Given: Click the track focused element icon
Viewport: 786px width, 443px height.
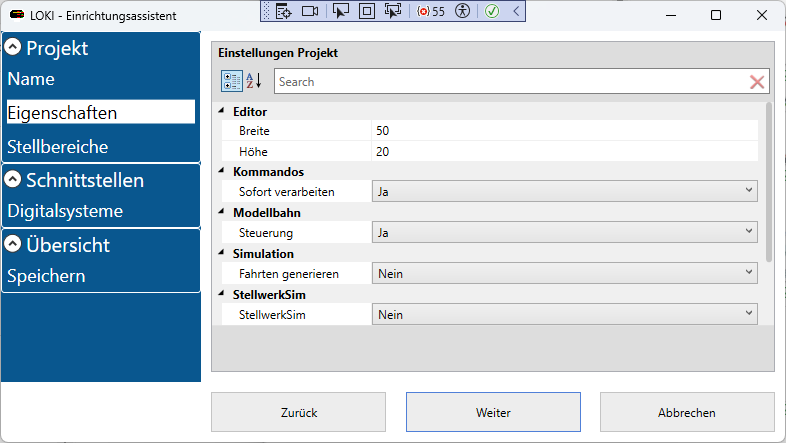Looking at the screenshot, I should 392,11.
